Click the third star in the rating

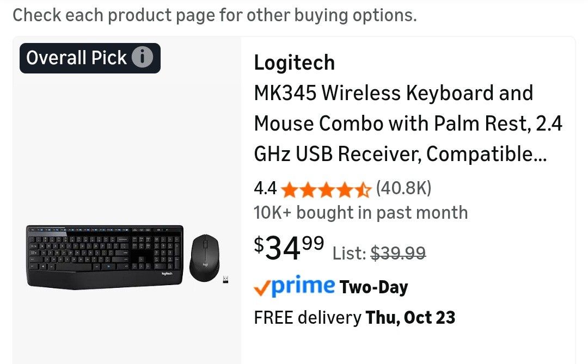pyautogui.click(x=327, y=189)
